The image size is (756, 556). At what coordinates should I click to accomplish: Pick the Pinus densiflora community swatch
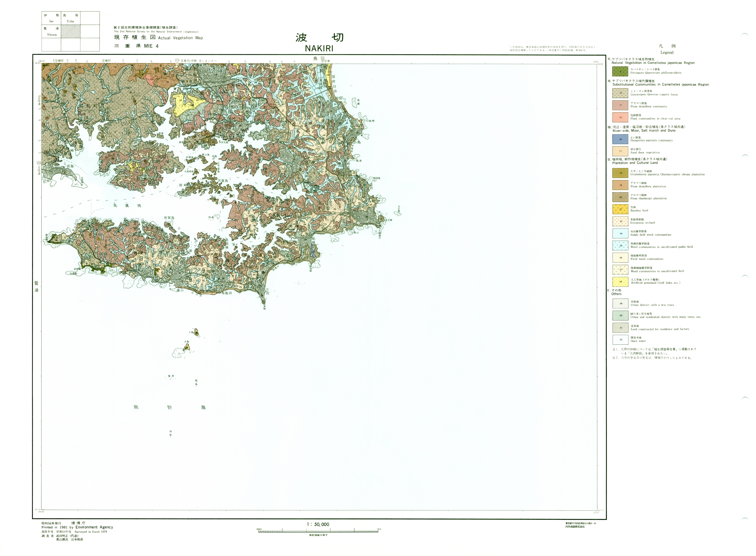(620, 105)
